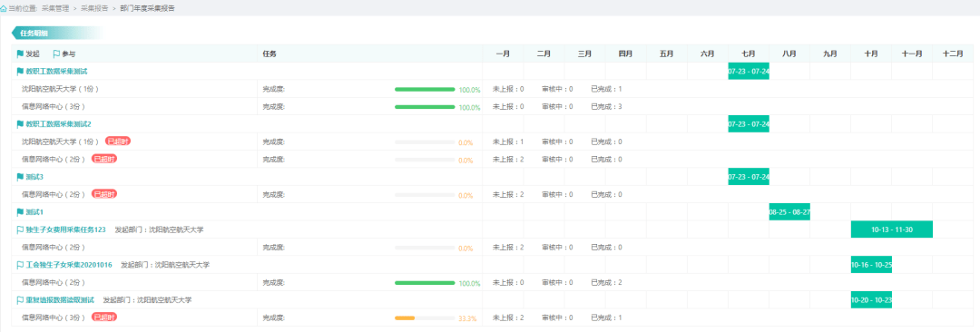The image size is (980, 332).
Task: Click flag icon next to 测试1
Action: (20, 212)
